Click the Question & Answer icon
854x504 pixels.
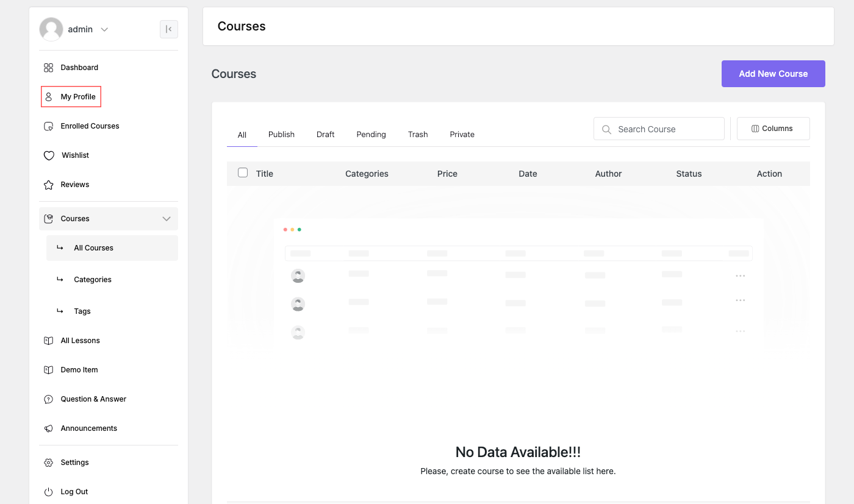[x=49, y=399]
